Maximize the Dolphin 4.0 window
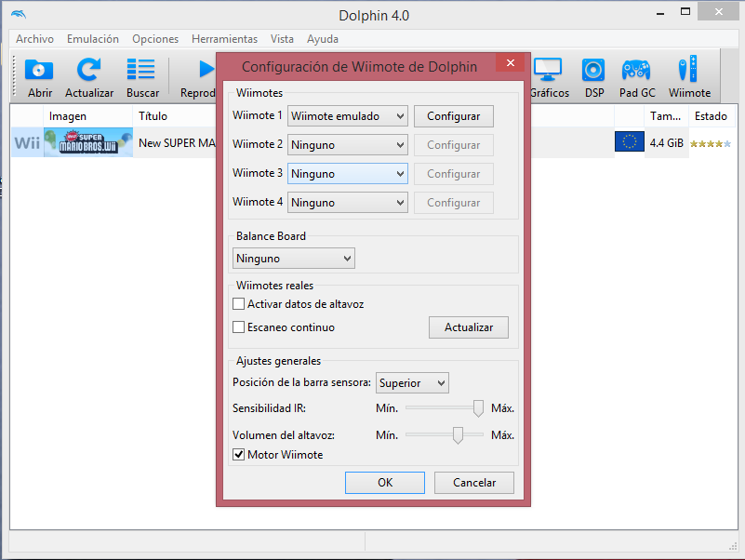The image size is (745, 560). (685, 11)
